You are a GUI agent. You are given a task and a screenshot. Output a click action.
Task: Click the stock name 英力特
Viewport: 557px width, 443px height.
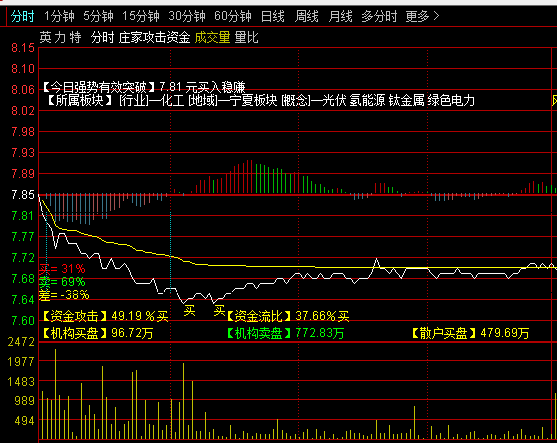[60, 37]
